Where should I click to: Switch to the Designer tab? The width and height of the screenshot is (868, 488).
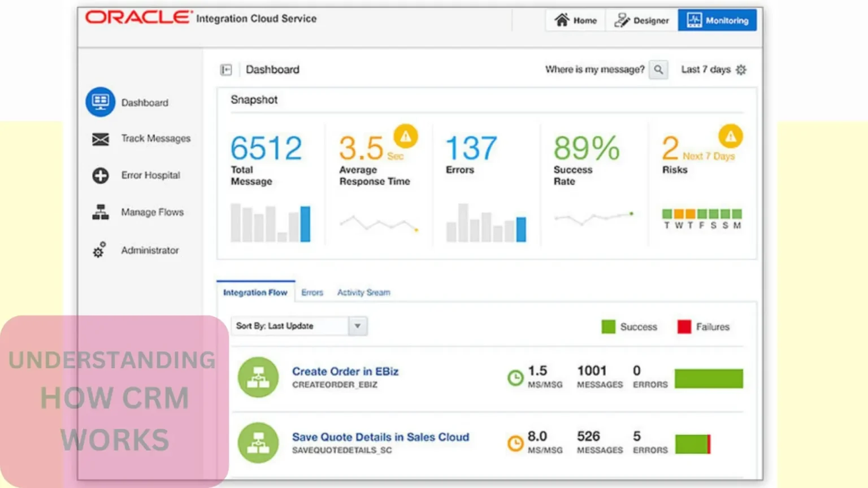pos(641,20)
